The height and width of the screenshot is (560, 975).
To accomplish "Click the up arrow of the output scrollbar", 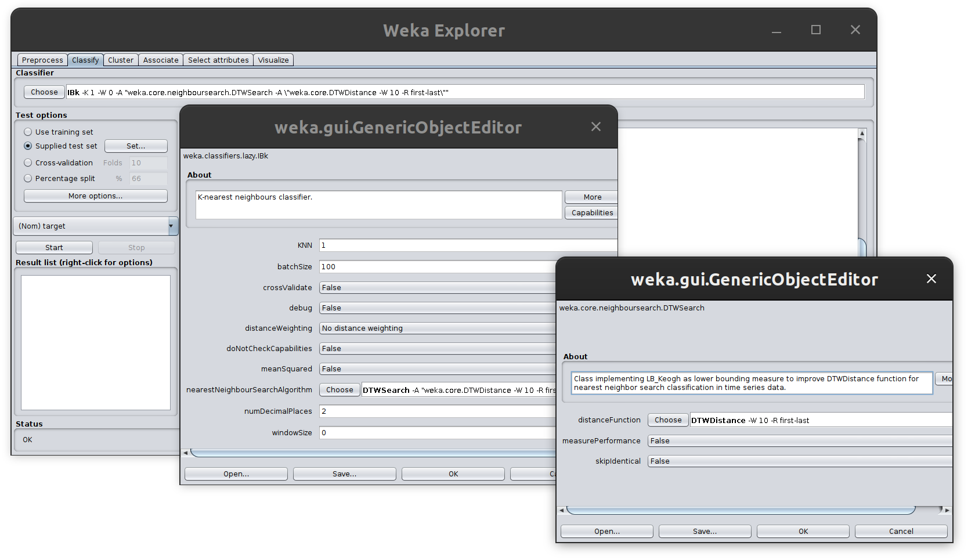I will [x=862, y=133].
